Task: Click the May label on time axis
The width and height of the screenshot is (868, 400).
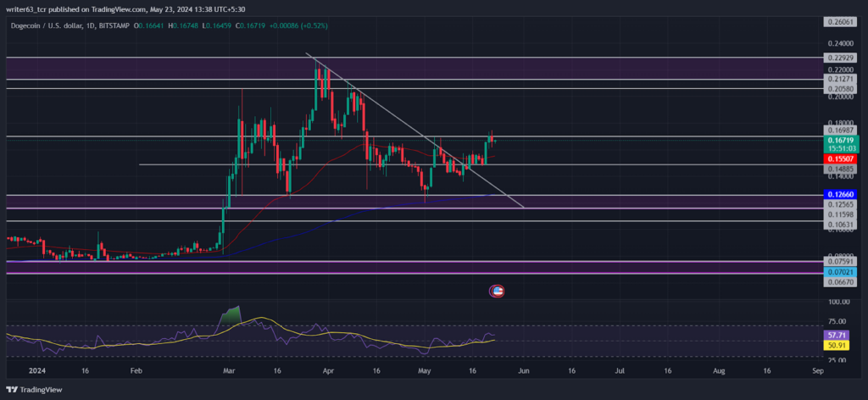Action: [x=425, y=372]
